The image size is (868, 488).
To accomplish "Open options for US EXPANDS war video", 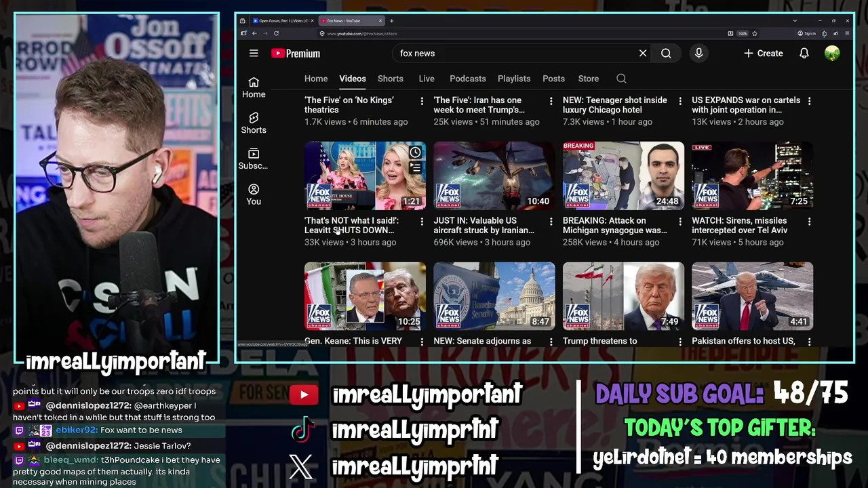I will point(809,101).
